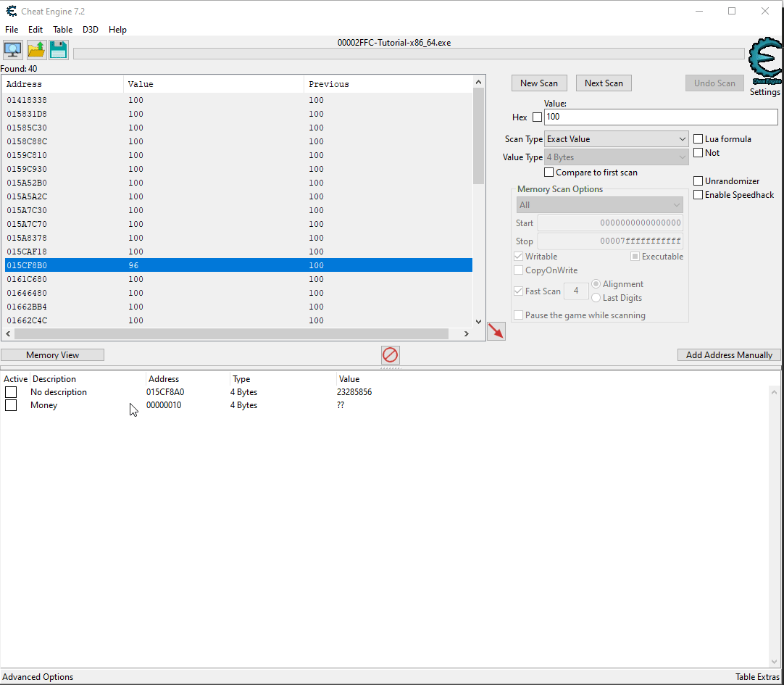Enable the Hex checkbox
784x685 pixels.
(x=537, y=117)
